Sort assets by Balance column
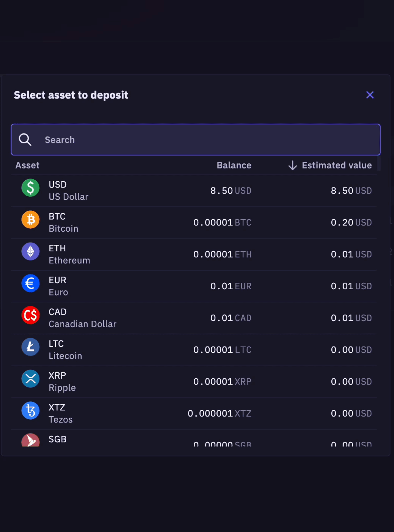 (234, 165)
